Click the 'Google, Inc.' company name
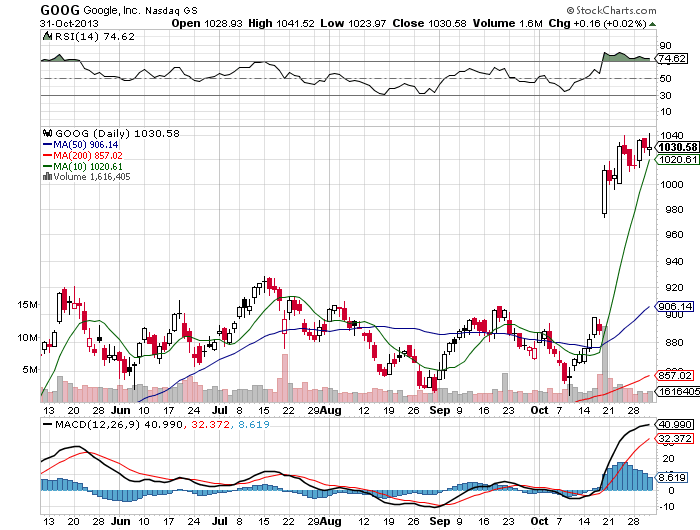The width and height of the screenshot is (700, 530). coord(112,10)
